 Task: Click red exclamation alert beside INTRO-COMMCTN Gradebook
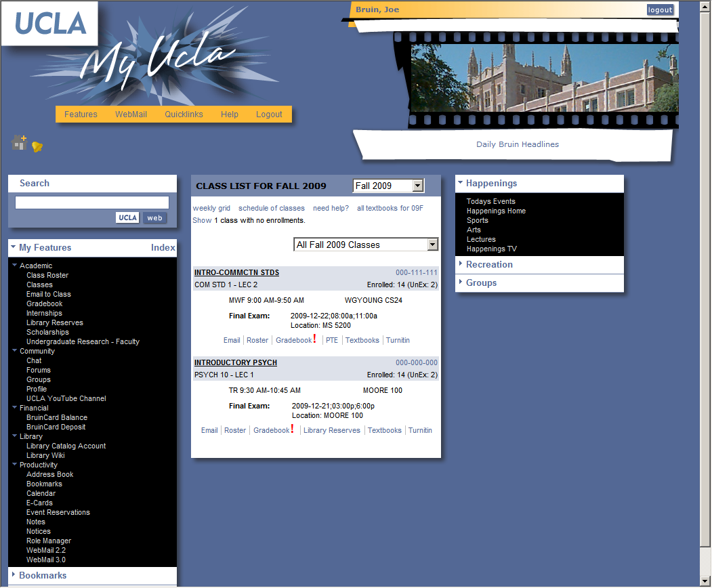pyautogui.click(x=314, y=339)
